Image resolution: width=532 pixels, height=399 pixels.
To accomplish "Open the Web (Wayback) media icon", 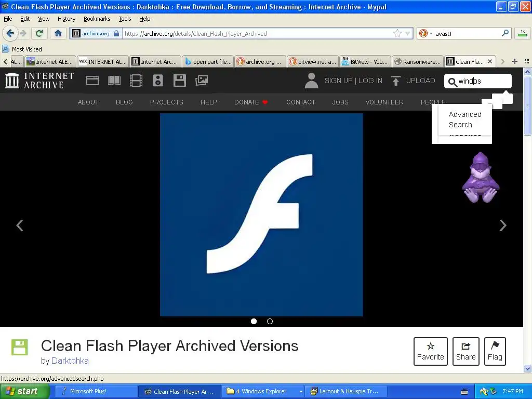I will point(92,81).
